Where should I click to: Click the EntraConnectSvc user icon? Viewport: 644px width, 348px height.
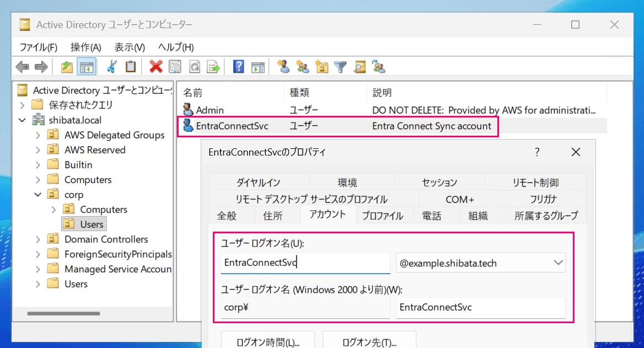click(x=188, y=125)
